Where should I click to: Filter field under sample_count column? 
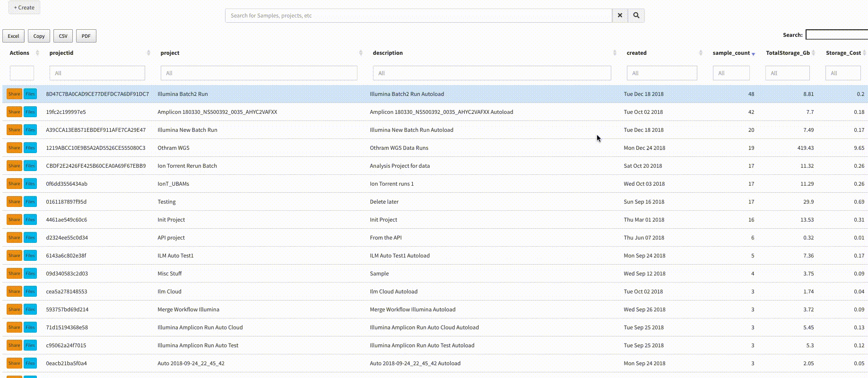tap(731, 73)
